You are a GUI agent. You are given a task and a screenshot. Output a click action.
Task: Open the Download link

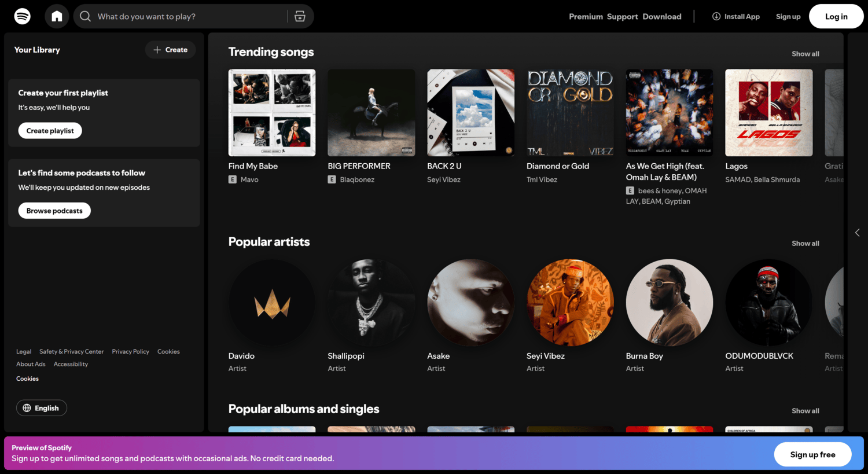(x=662, y=17)
